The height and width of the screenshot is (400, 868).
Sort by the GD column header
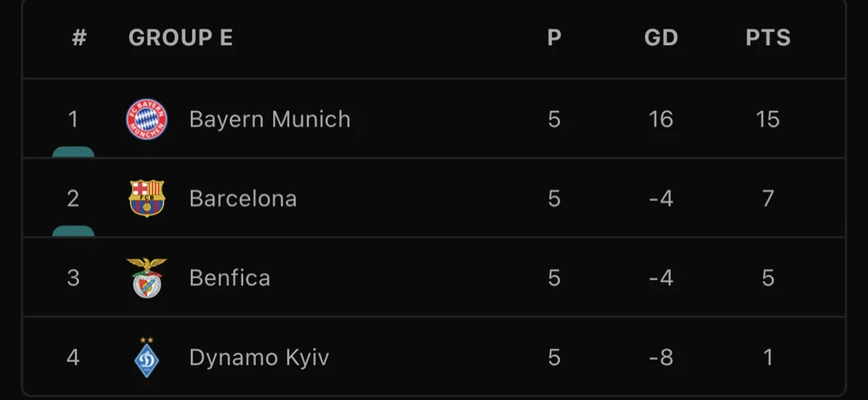coord(661,38)
